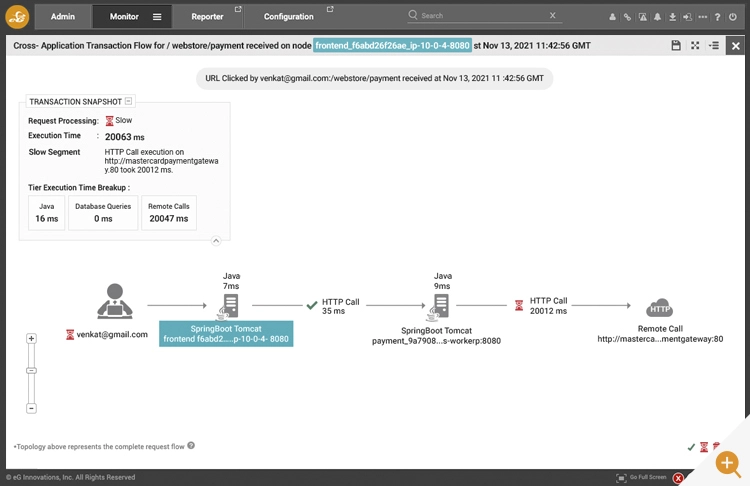Open the Configuration tab
Screen dimensions: 750x486
(x=288, y=17)
